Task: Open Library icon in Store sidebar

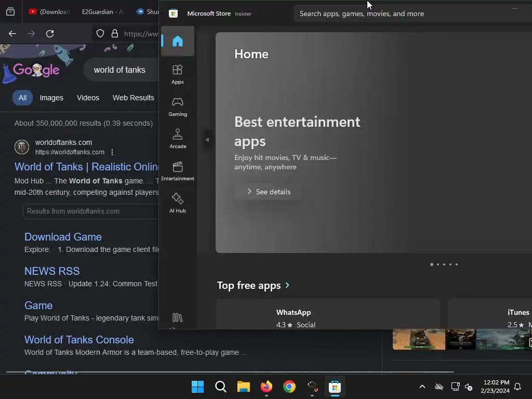Action: tap(178, 317)
